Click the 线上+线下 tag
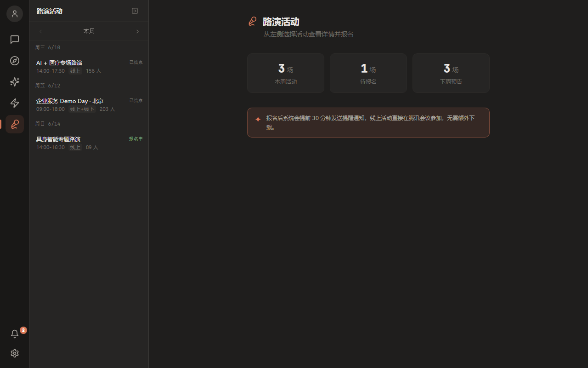This screenshot has width=588, height=368. tap(82, 109)
